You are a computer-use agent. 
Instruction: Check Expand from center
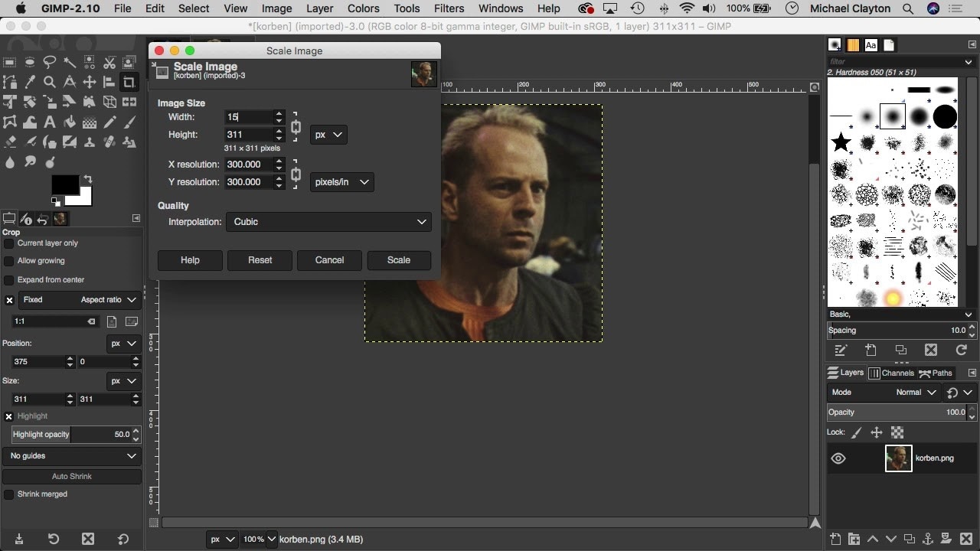[9, 280]
